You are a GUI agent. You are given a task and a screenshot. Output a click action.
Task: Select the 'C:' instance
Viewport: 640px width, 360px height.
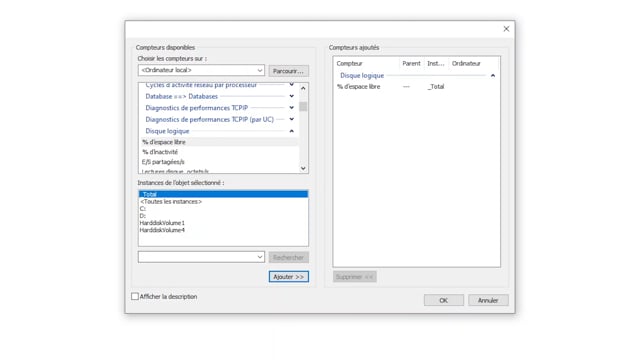point(223,209)
